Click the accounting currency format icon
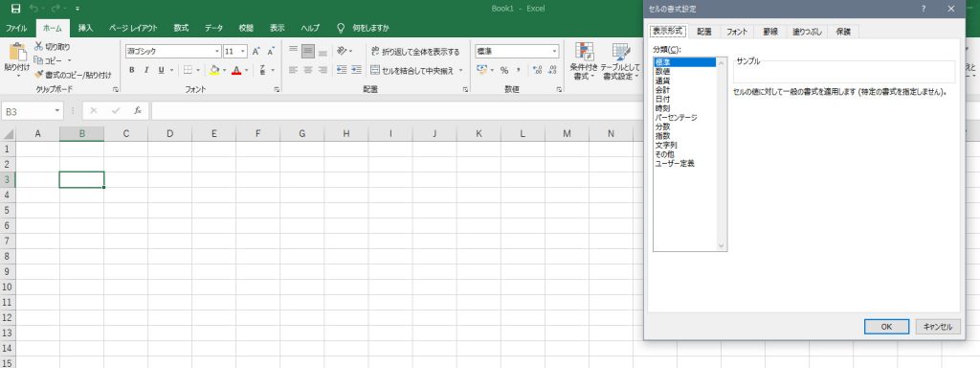980x368 pixels. point(482,70)
